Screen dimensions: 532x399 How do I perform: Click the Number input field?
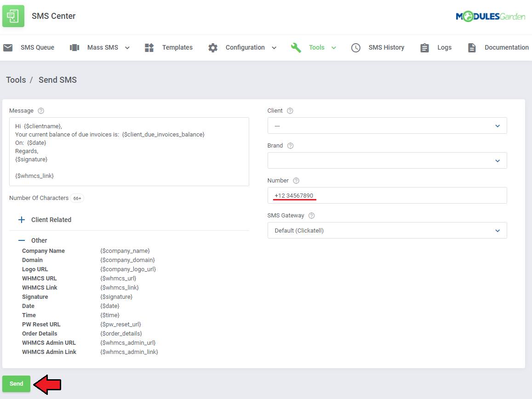(387, 195)
